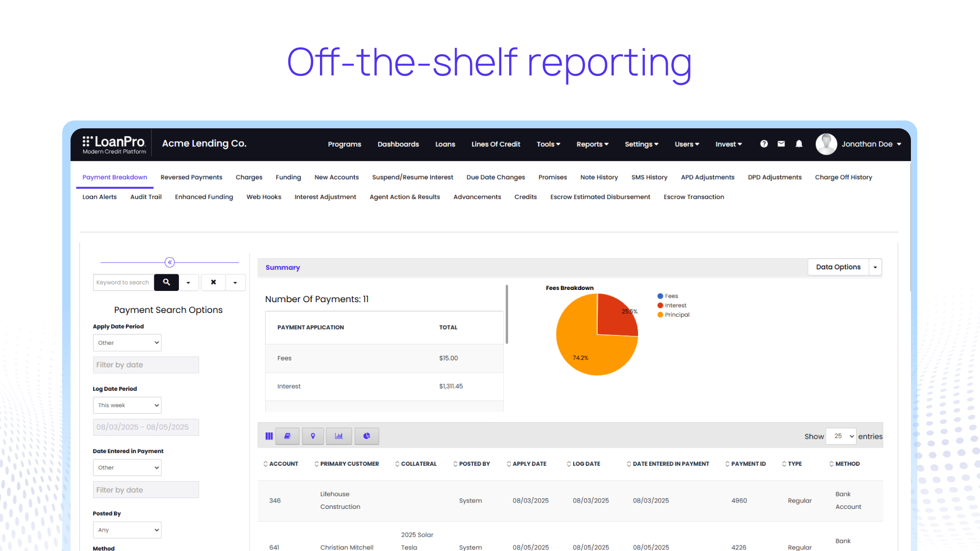Open the Log Date Period dropdown
Image resolution: width=980 pixels, height=551 pixels.
[x=127, y=405]
